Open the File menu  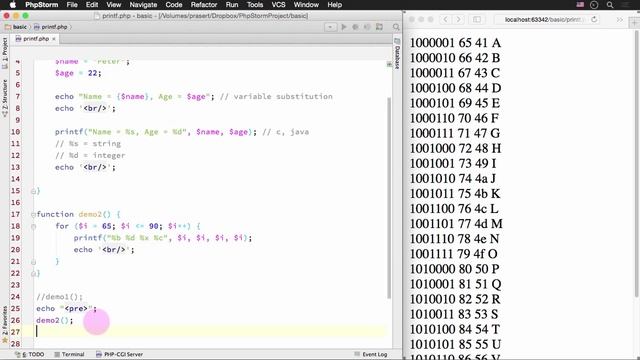coord(72,5)
